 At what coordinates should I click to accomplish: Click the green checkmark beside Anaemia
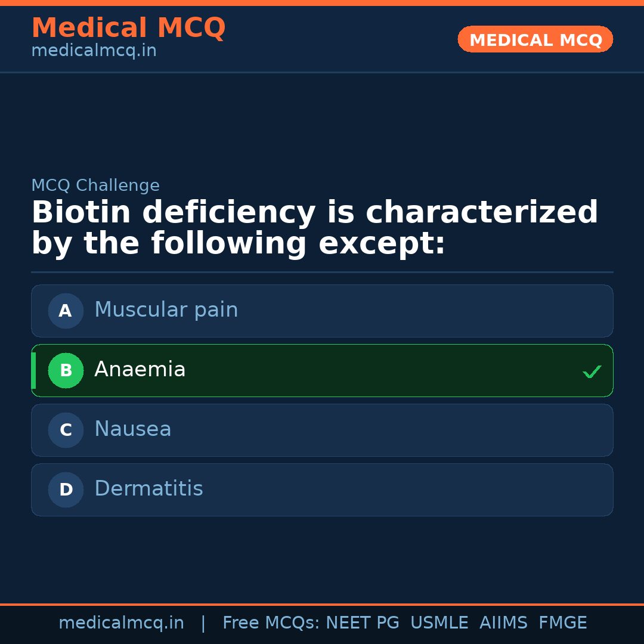pyautogui.click(x=592, y=372)
